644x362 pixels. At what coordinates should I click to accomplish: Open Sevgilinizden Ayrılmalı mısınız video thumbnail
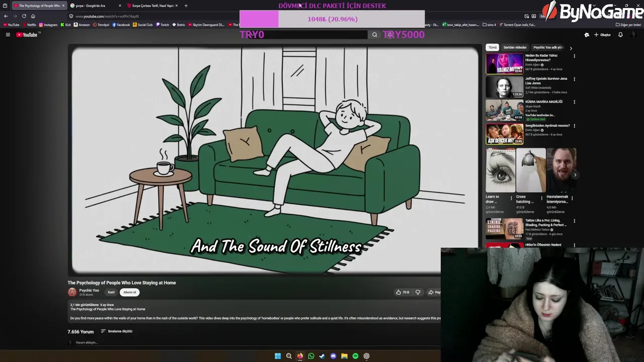tap(504, 134)
